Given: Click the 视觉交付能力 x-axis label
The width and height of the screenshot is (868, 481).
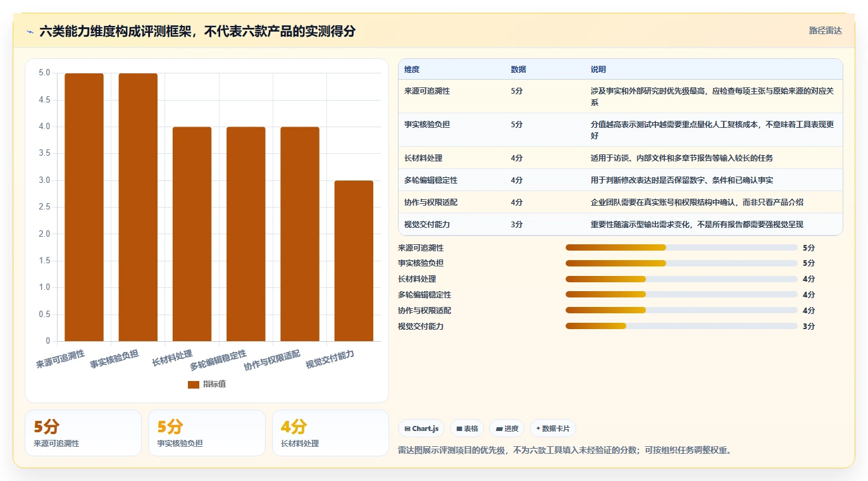Looking at the screenshot, I should pyautogui.click(x=330, y=359).
